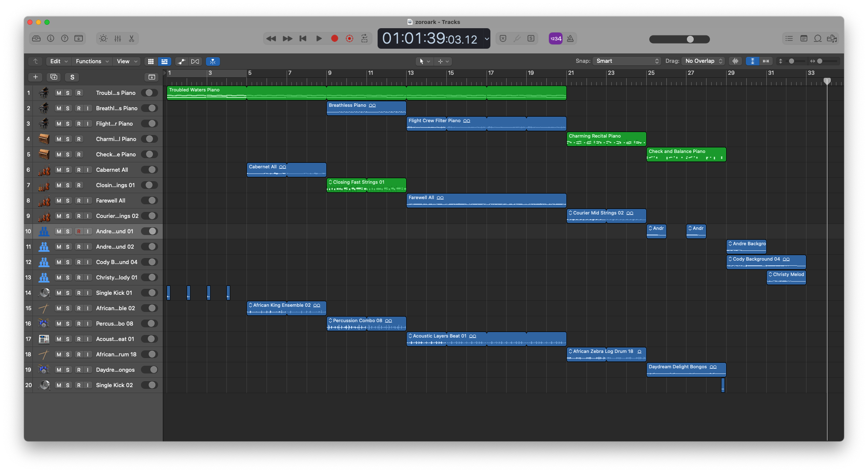Click the Library icon in toolbar
The width and height of the screenshot is (868, 473).
click(x=36, y=38)
